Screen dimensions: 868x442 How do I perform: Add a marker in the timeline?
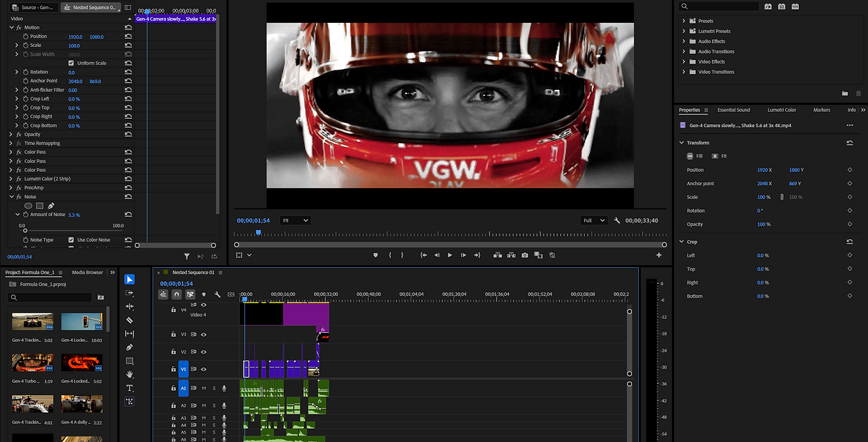coord(204,294)
